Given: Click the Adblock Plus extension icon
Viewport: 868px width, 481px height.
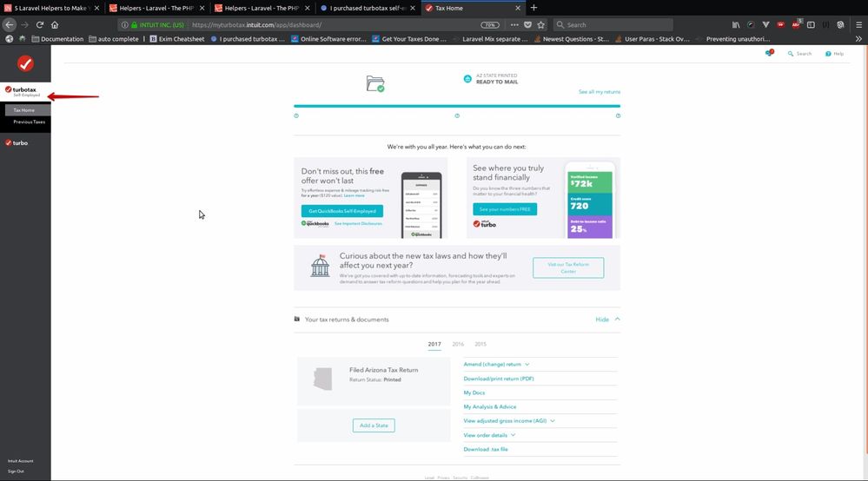Looking at the screenshot, I should (x=796, y=24).
